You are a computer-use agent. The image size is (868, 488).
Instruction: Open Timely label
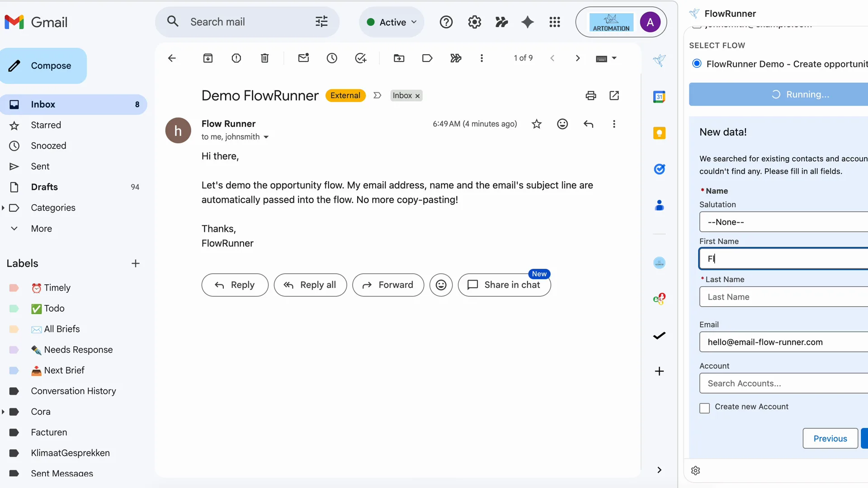(x=57, y=288)
